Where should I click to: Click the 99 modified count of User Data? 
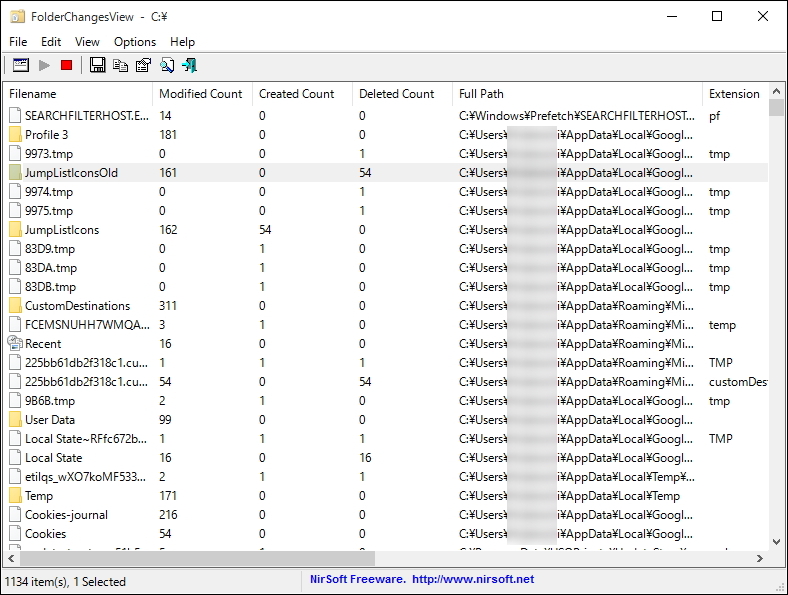click(165, 420)
